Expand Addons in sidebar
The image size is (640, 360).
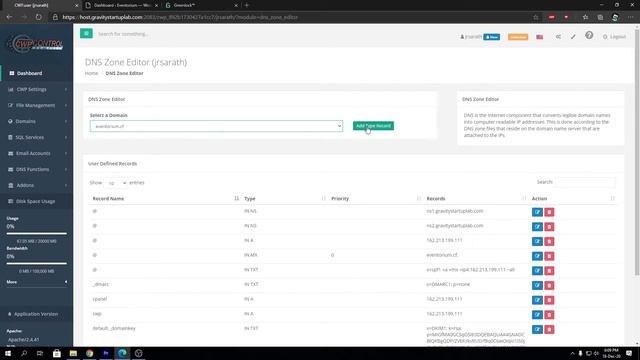pos(37,185)
